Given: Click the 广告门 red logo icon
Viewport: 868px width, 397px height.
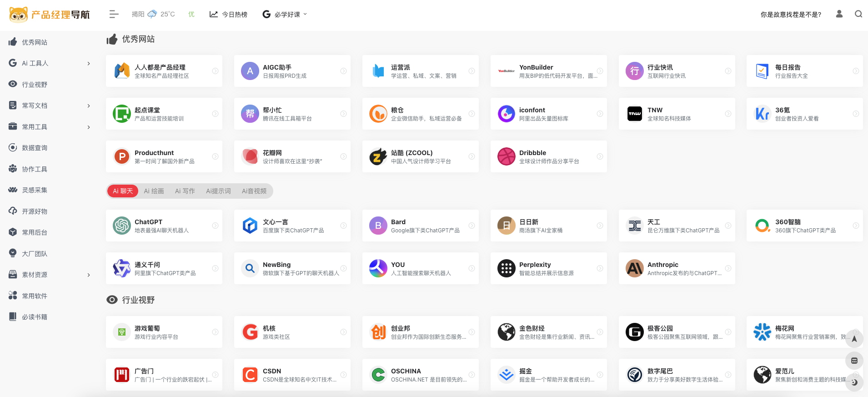Looking at the screenshot, I should pos(122,375).
